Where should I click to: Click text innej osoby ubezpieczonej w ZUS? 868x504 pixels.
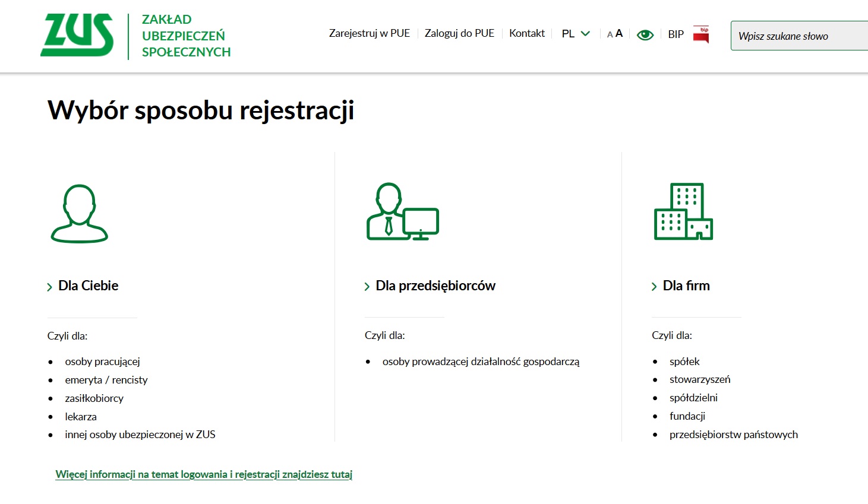point(140,435)
